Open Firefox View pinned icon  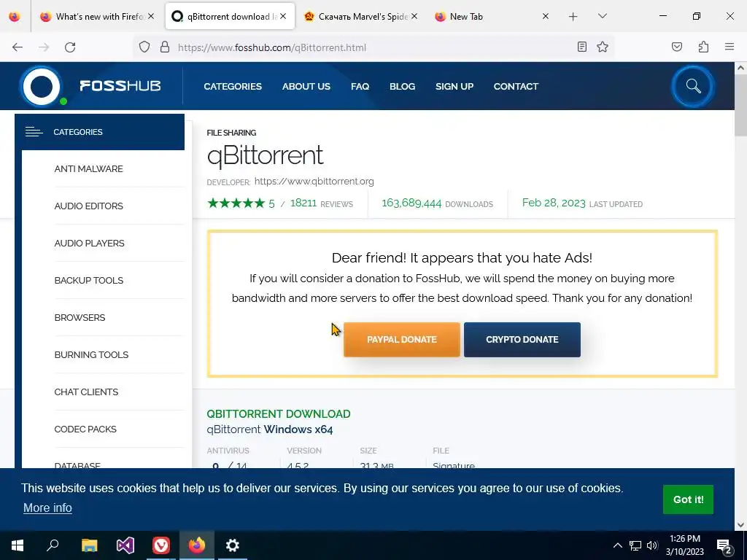coord(15,17)
